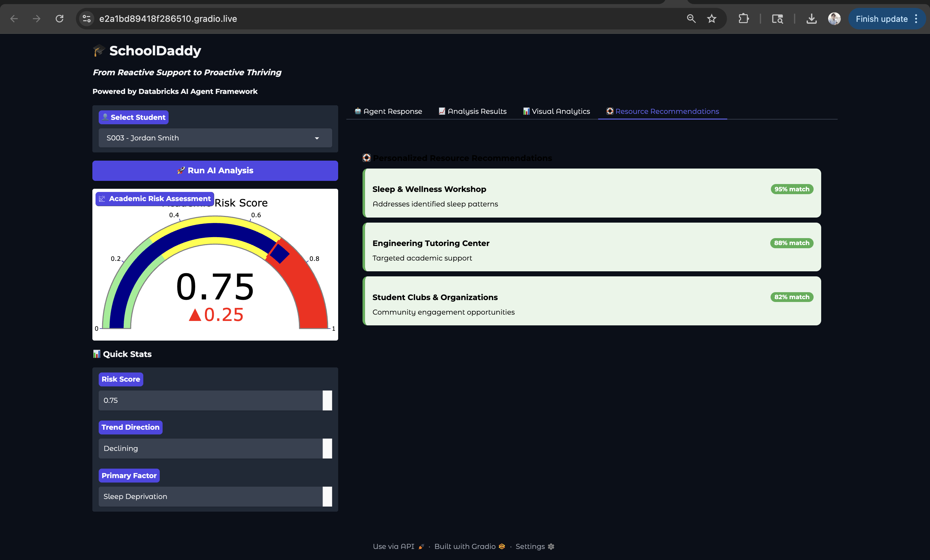This screenshot has height=560, width=930.
Task: Click the zoom magnifier icon in address bar
Action: coord(691,18)
